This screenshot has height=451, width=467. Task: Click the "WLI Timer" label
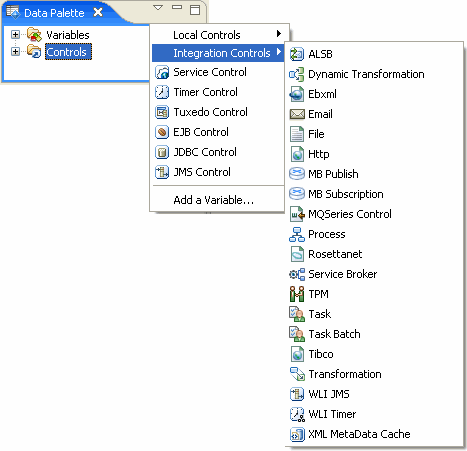332,414
